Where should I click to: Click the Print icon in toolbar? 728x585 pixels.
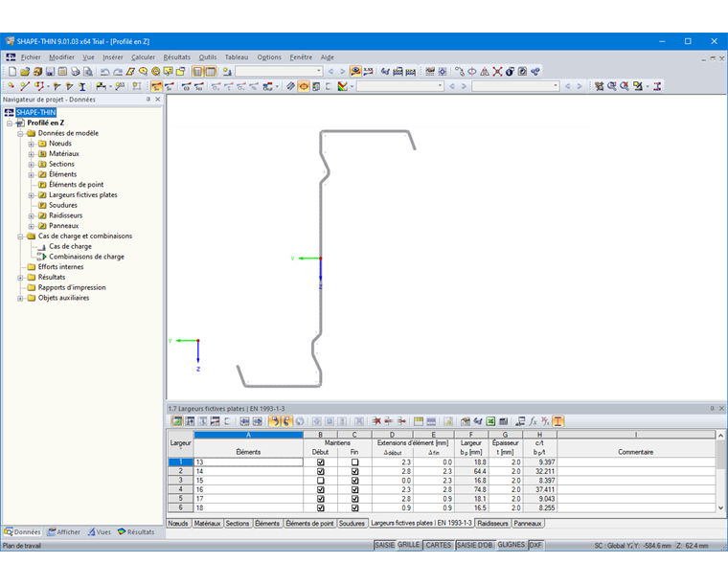76,72
